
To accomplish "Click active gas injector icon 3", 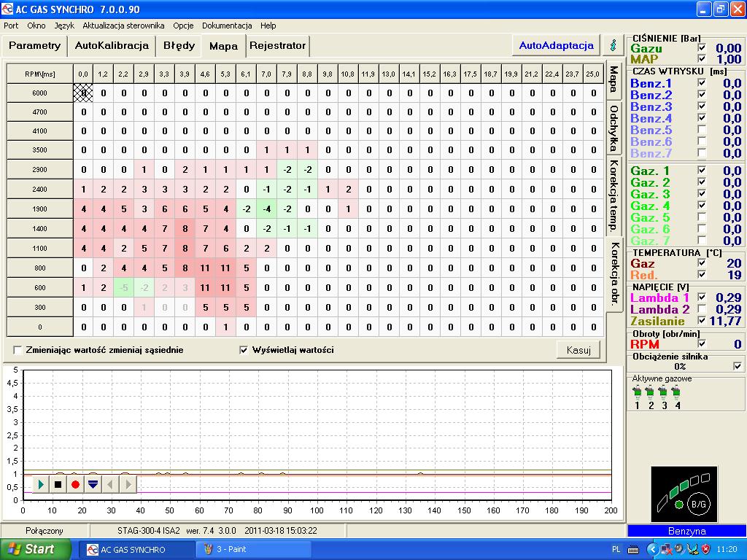I will pos(663,392).
